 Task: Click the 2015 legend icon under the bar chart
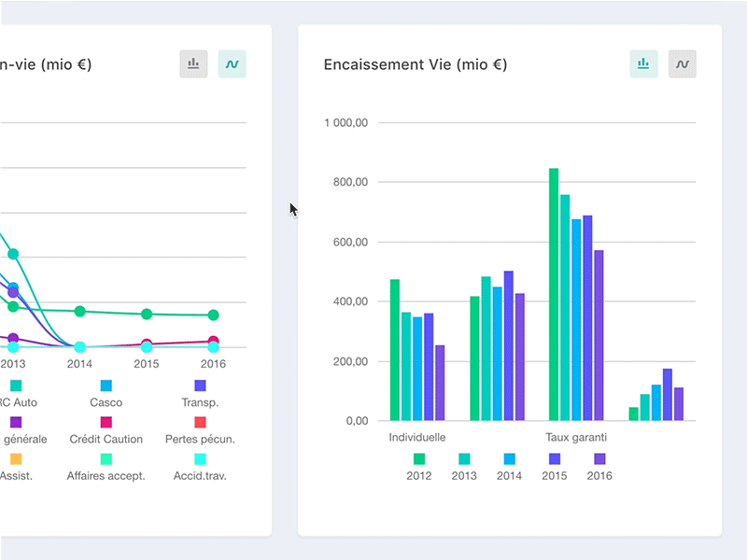pyautogui.click(x=554, y=458)
